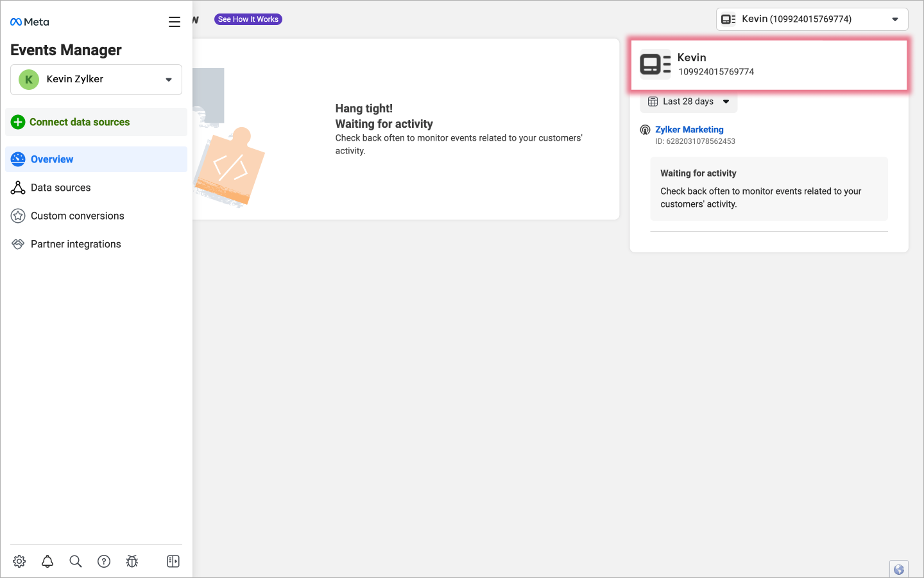Click the search magnifier icon
This screenshot has height=578, width=924.
point(76,561)
